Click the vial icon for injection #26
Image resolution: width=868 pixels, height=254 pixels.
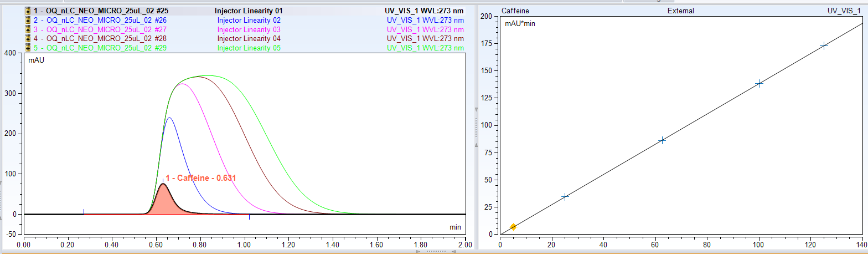(x=28, y=20)
